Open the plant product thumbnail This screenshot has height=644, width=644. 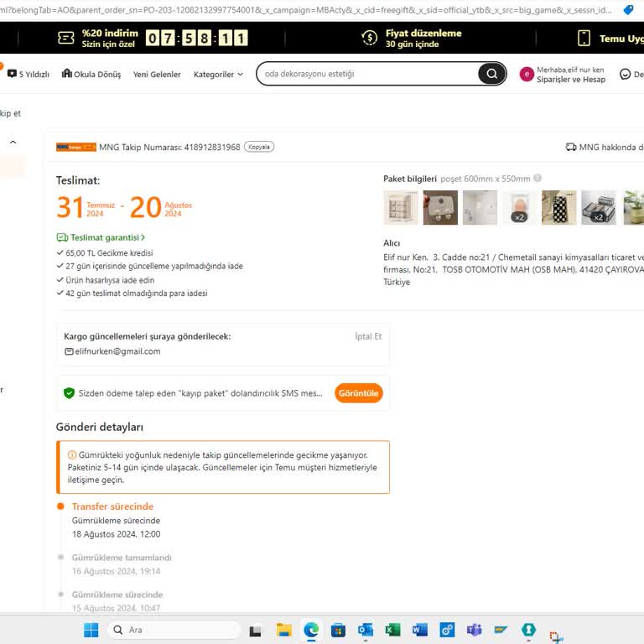tap(633, 207)
